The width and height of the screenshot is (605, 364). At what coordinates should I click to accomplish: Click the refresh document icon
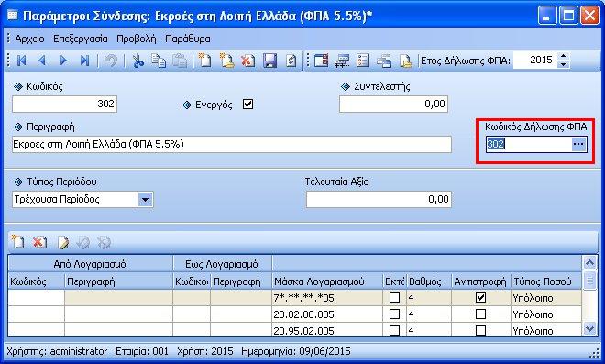tap(291, 61)
